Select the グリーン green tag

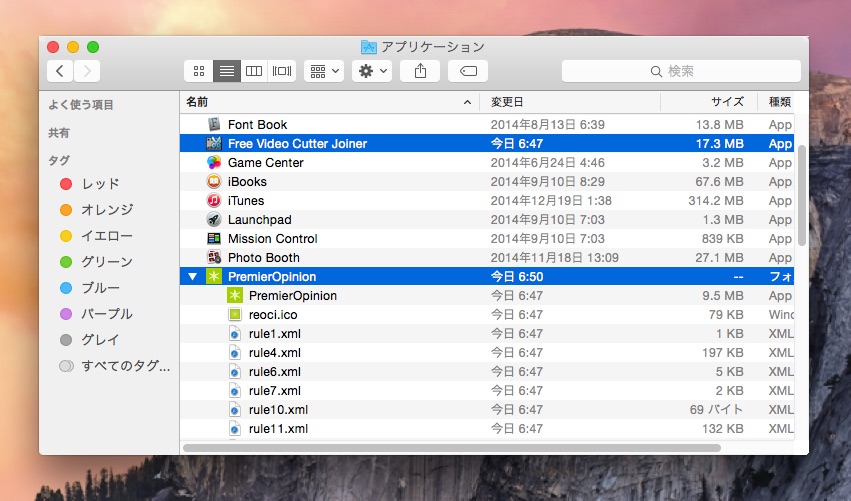(x=96, y=262)
